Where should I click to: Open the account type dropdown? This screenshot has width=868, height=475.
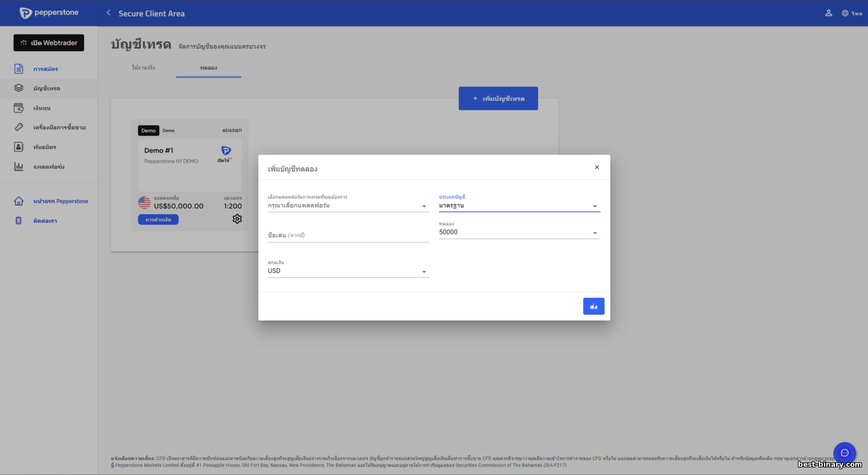519,206
